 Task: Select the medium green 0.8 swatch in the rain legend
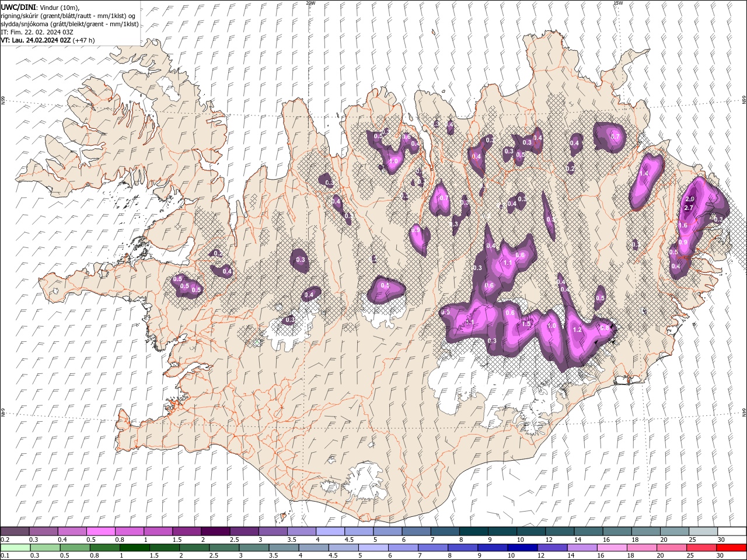click(x=104, y=548)
